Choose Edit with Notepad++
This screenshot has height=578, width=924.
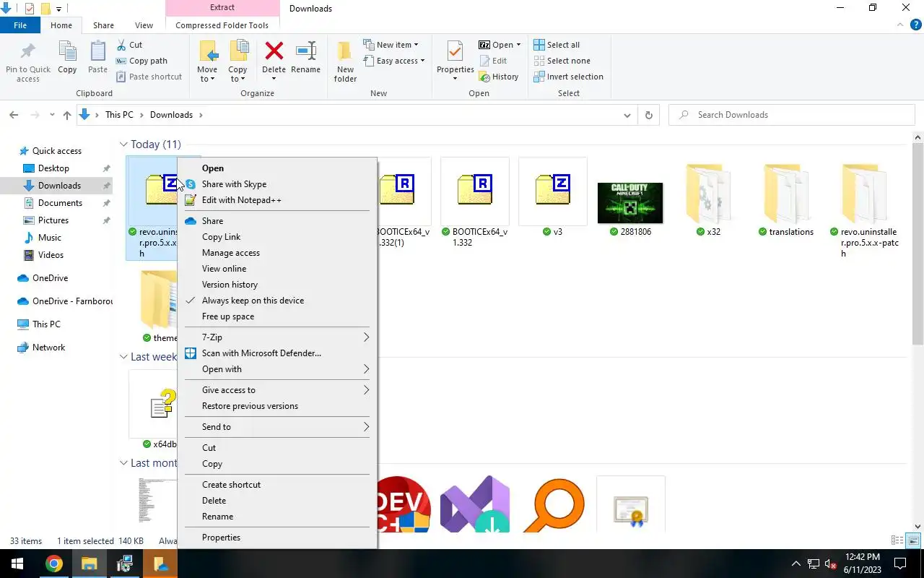pyautogui.click(x=277, y=200)
